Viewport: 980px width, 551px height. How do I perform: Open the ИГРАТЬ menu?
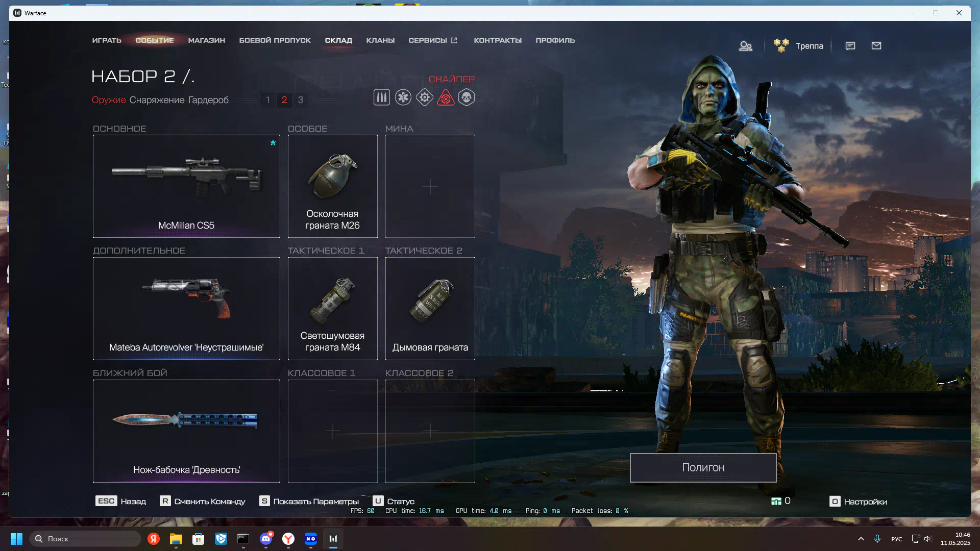click(x=107, y=40)
